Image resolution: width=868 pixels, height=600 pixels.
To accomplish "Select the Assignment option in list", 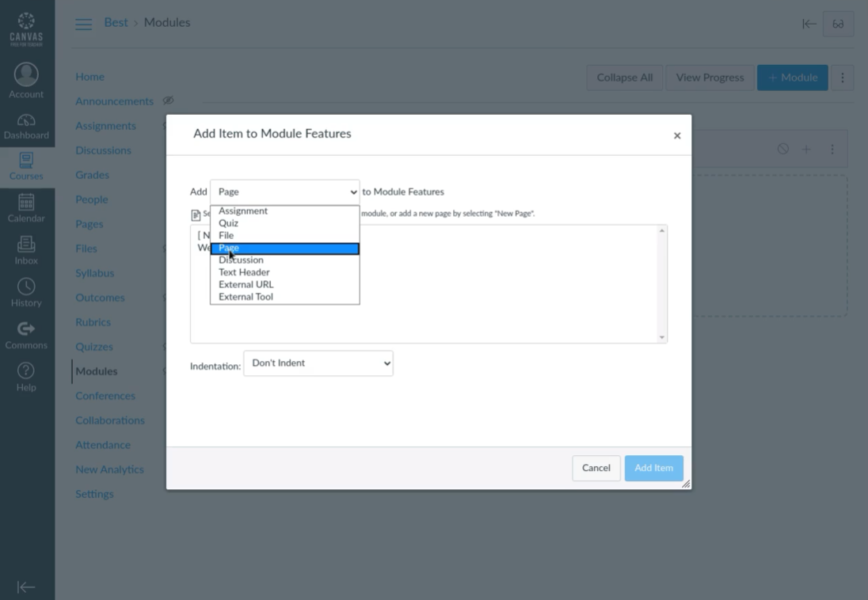I will pos(243,211).
